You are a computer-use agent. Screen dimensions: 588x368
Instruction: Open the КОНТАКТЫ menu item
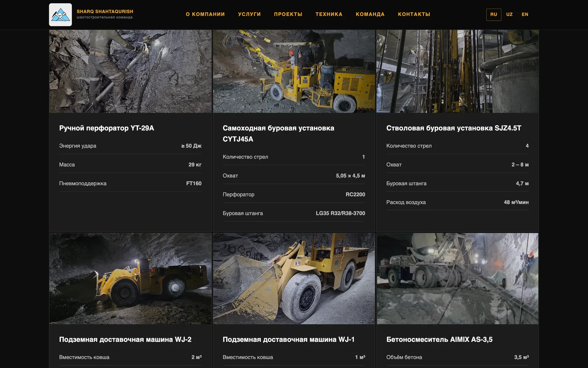(414, 14)
